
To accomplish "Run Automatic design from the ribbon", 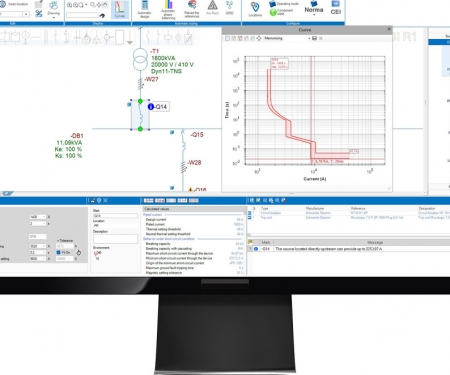I will 144,9.
